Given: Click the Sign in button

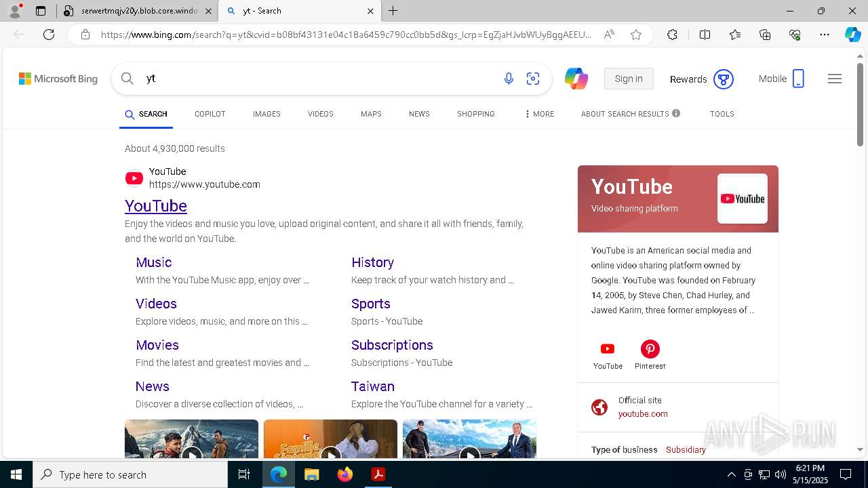Looking at the screenshot, I should (x=629, y=79).
